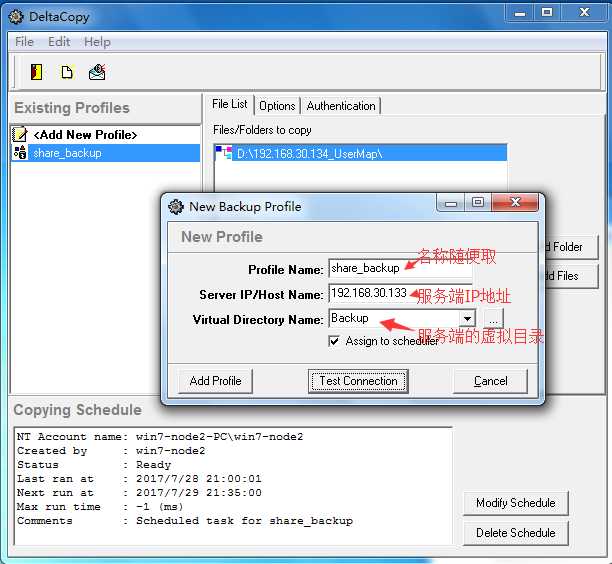Click the share_backup profile icon
612x564 pixels.
tap(20, 153)
